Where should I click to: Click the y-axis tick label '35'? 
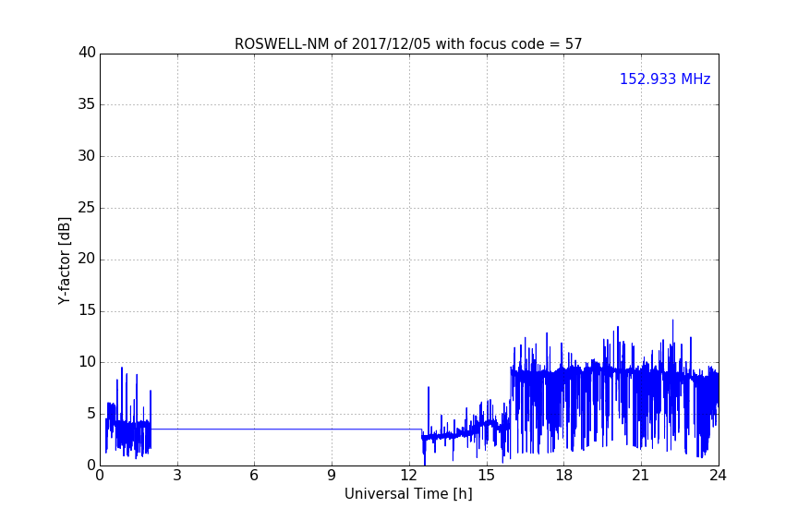(87, 104)
